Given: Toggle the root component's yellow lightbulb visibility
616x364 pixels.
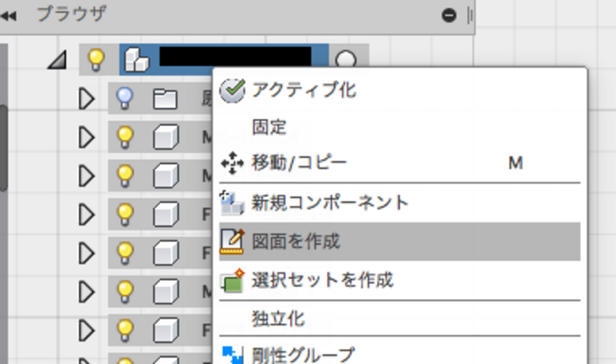Looking at the screenshot, I should tap(96, 60).
